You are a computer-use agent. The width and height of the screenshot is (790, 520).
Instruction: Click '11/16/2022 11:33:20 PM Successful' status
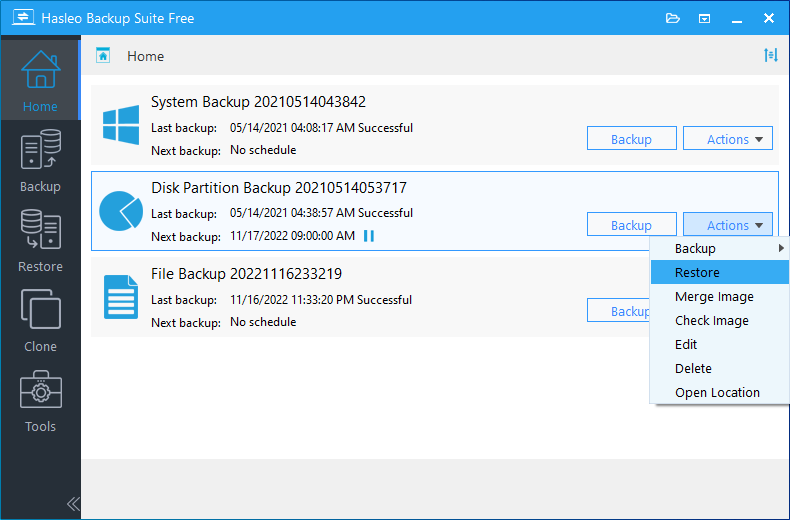point(321,300)
